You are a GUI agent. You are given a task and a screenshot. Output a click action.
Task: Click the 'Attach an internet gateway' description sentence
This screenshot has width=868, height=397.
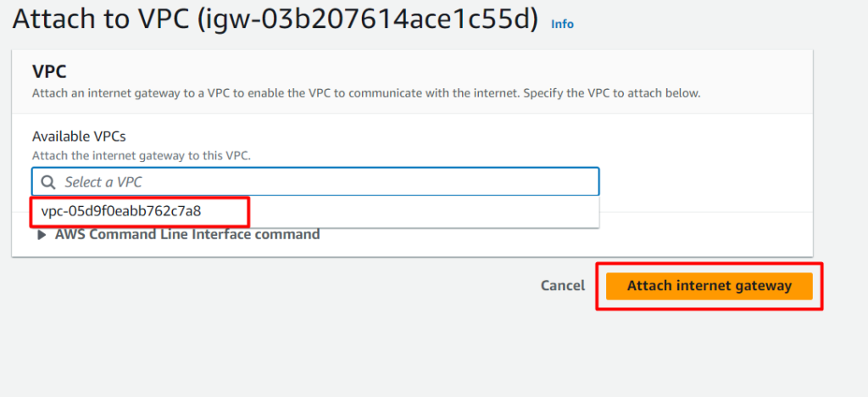click(254, 92)
